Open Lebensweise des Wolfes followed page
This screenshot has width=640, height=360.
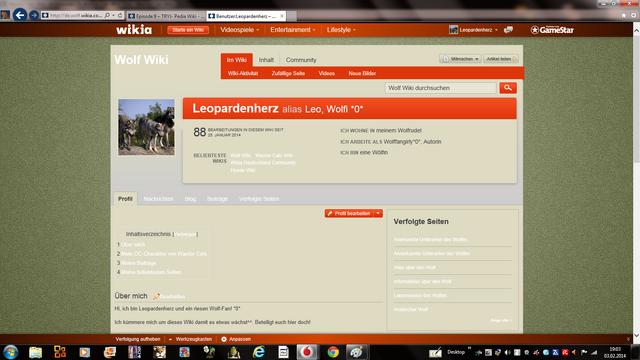point(420,296)
